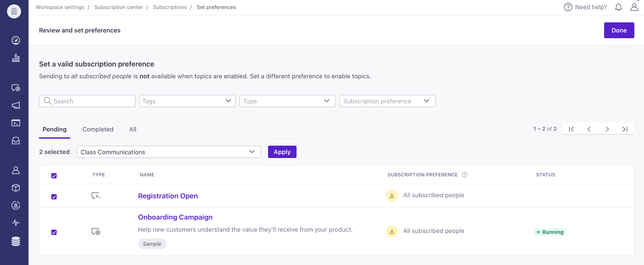Image resolution: width=644 pixels, height=265 pixels.
Task: Expand the Class Communications topic dropdown
Action: tap(169, 152)
